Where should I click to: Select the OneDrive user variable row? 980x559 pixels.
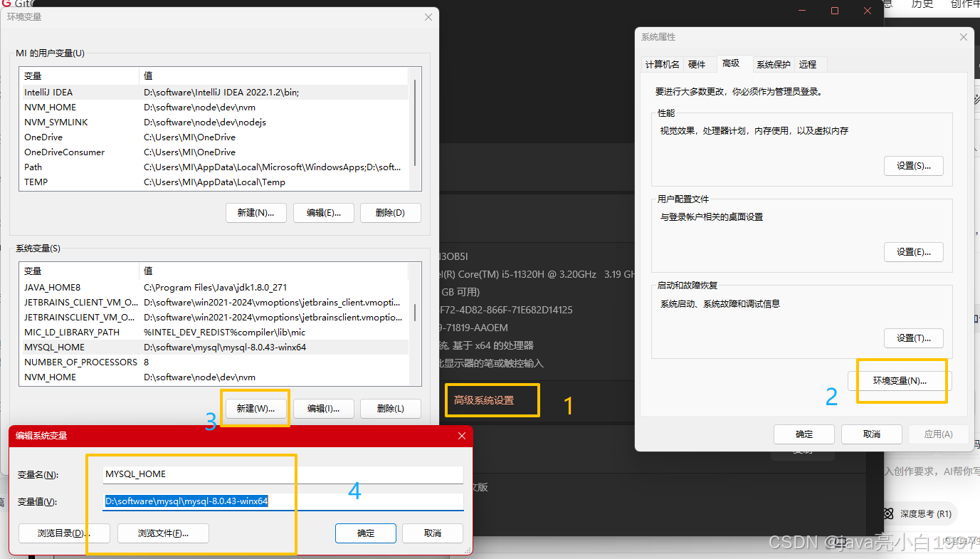tap(214, 137)
